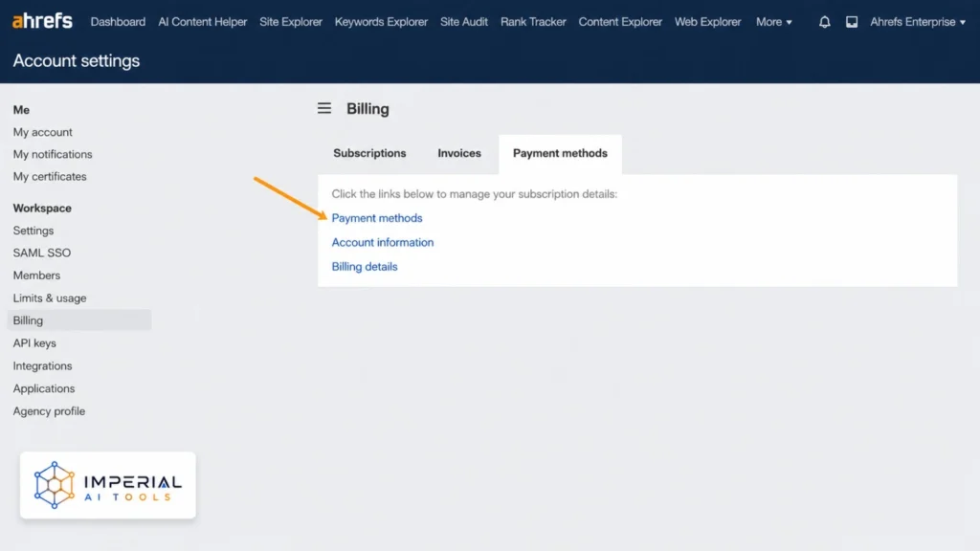Open Applications page

pos(44,388)
